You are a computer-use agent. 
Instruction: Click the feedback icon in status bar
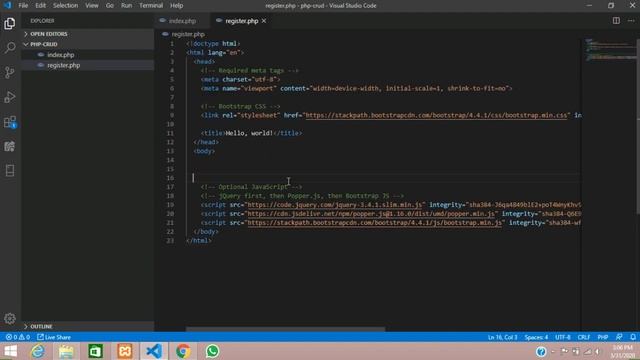(619, 337)
